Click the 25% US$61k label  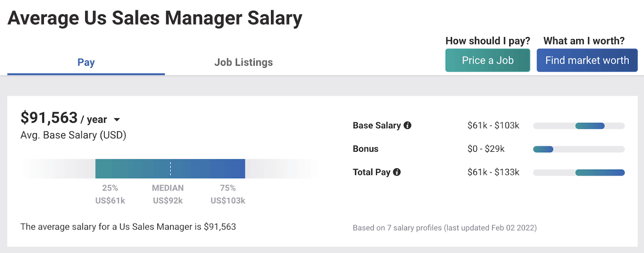point(111,194)
